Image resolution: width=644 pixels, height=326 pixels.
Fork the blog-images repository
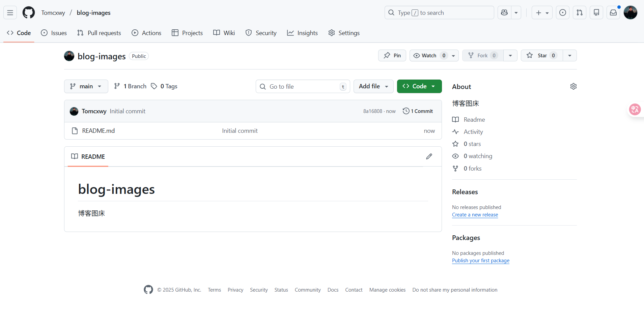[483, 56]
